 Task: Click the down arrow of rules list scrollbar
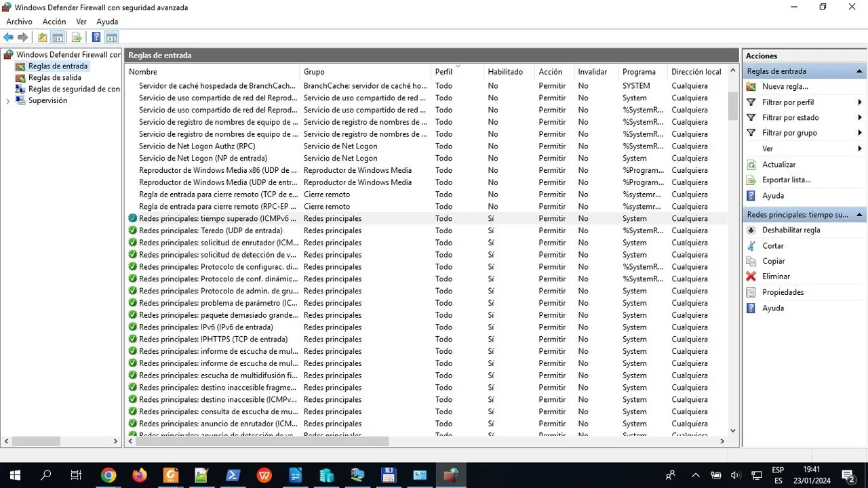tap(732, 430)
